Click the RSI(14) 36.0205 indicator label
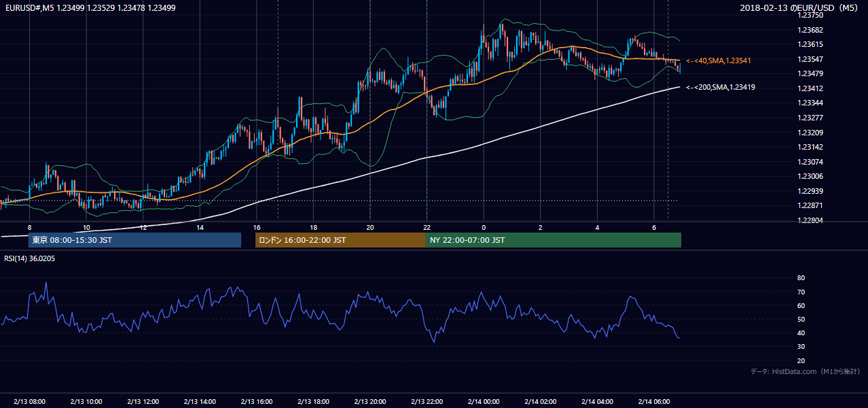This screenshot has width=868, height=408. [x=30, y=258]
